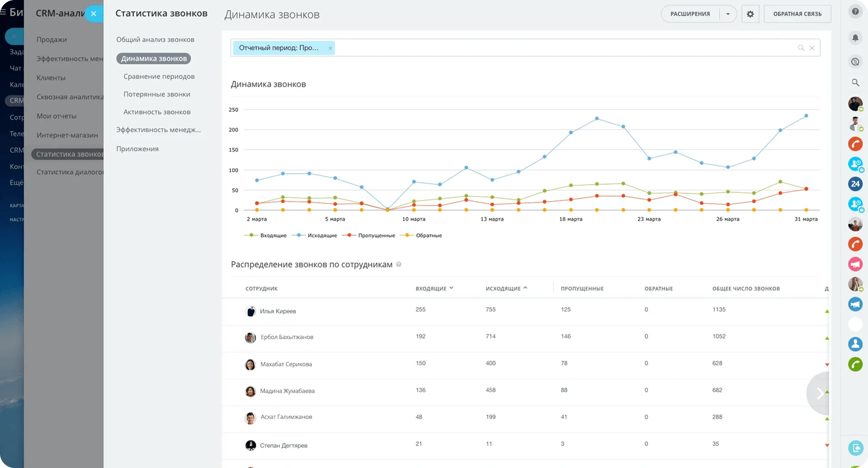This screenshot has height=468, width=868.
Task: Click help icon beside Распределение звонков по сотрудникам
Action: (398, 264)
